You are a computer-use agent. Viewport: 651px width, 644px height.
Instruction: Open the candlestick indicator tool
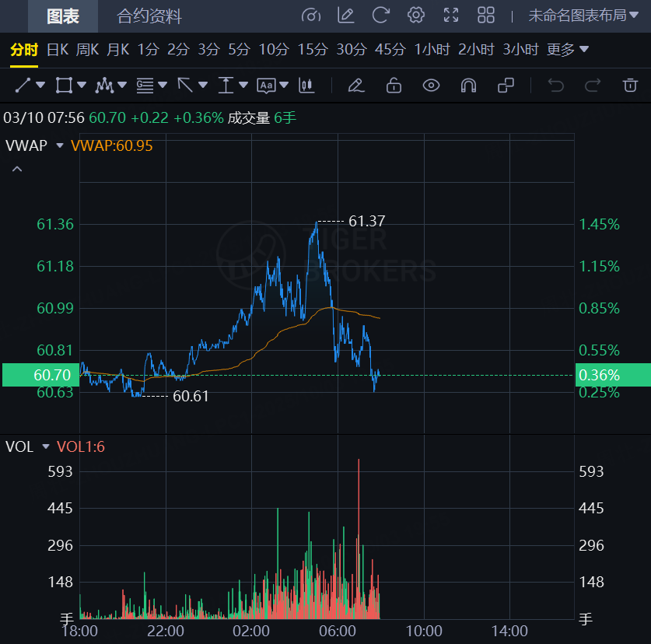(x=307, y=85)
